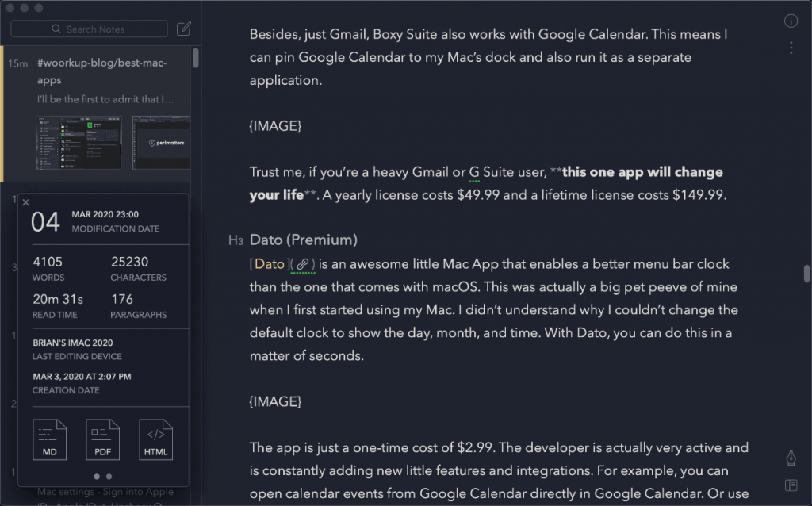Click the "4105" word count
Image resolution: width=812 pixels, height=506 pixels.
coord(48,262)
